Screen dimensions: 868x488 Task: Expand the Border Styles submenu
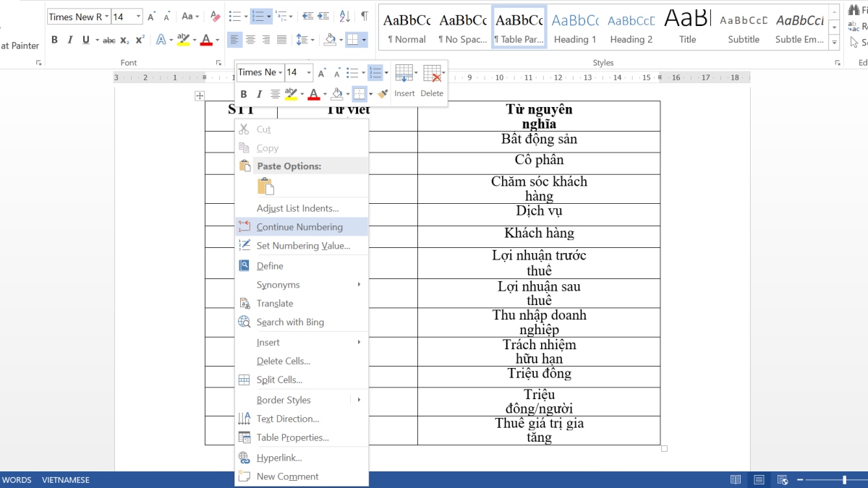point(282,399)
